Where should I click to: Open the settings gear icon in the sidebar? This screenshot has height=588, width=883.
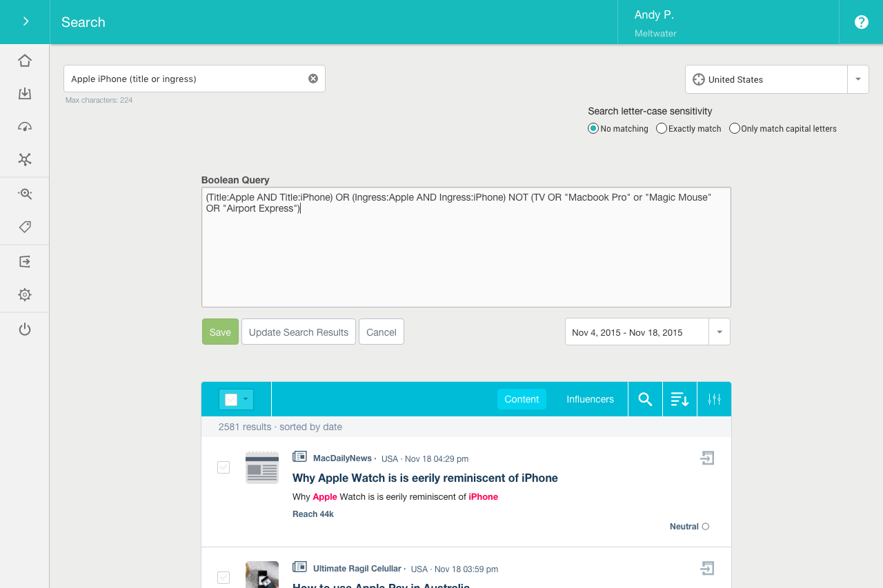[25, 295]
